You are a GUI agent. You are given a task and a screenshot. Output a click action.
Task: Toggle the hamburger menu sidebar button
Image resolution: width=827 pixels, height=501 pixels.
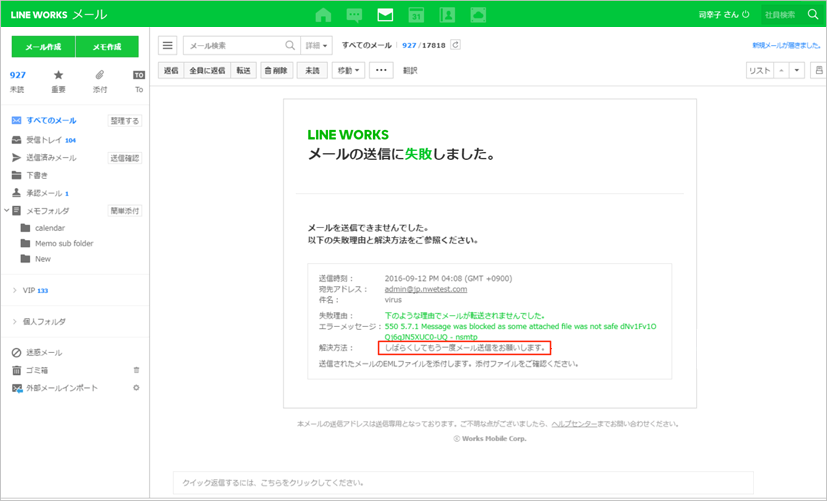pyautogui.click(x=168, y=45)
